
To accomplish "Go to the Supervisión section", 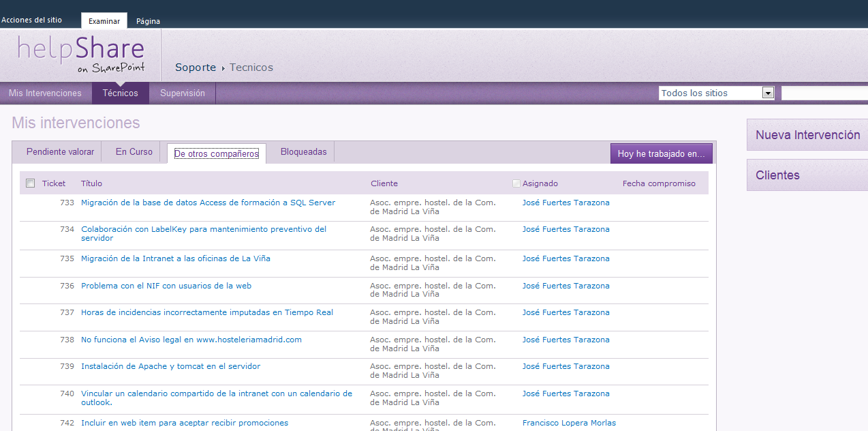I will (x=182, y=93).
